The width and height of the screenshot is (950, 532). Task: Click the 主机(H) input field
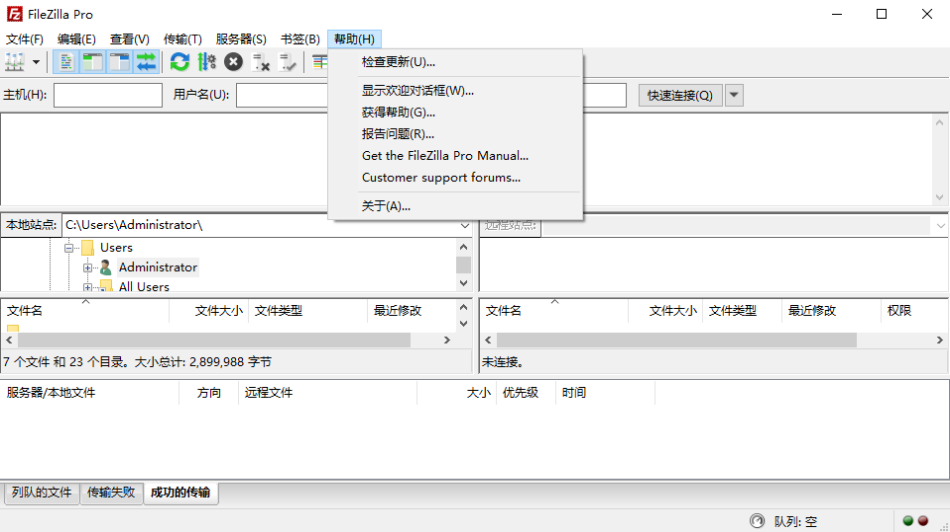[108, 95]
